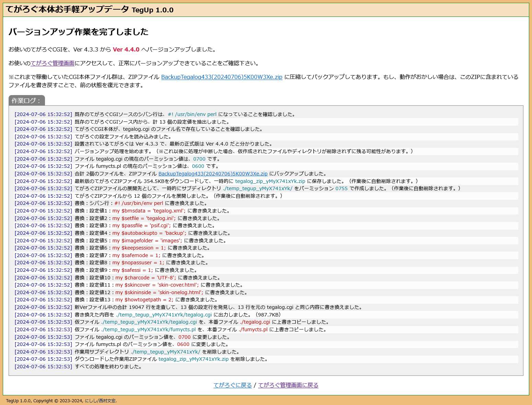Screen dimensions: 532x405
Task: Open にしし/西村文宏 copyright link
Action: tap(100, 401)
